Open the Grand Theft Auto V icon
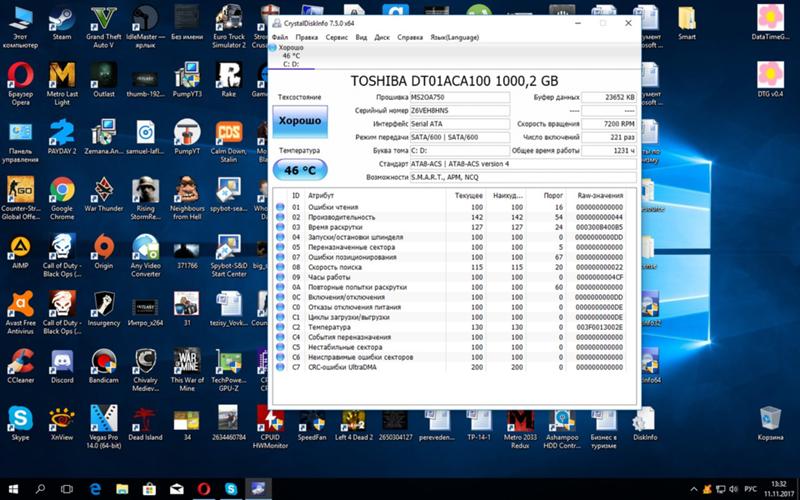800x500 pixels. click(x=104, y=27)
